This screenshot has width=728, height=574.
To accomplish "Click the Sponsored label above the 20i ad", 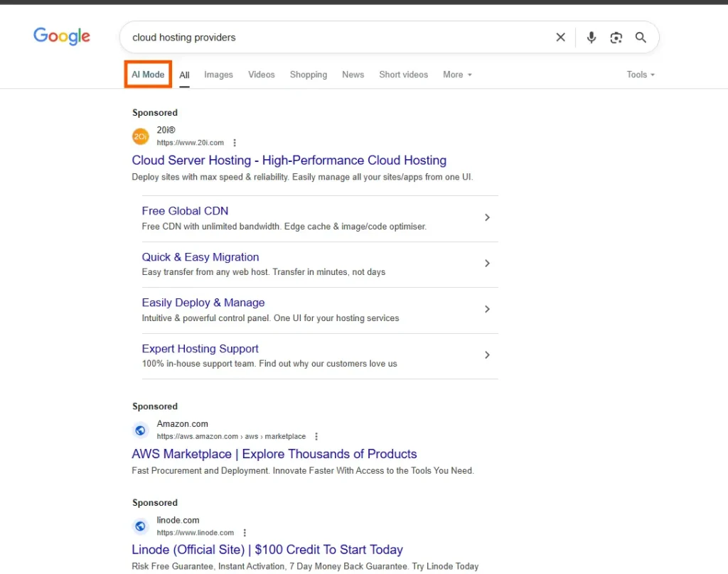I will pyautogui.click(x=154, y=113).
